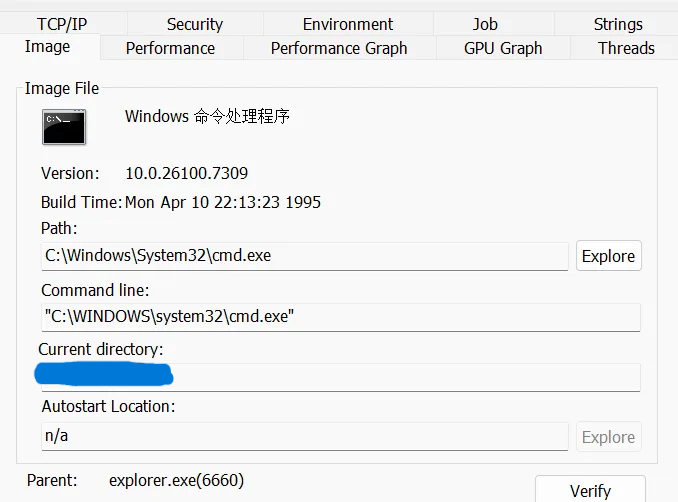Focus the Command line text field
Image resolution: width=678 pixels, height=502 pixels.
[x=340, y=317]
